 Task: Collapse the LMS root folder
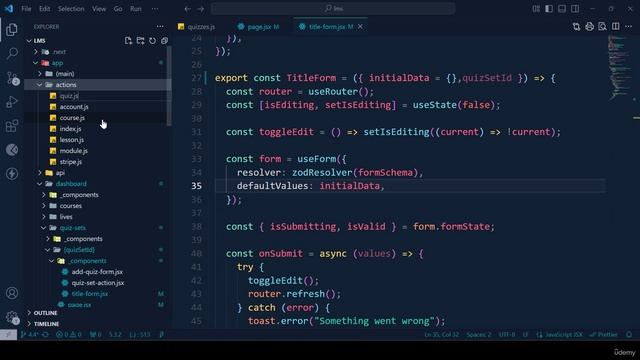click(x=29, y=41)
